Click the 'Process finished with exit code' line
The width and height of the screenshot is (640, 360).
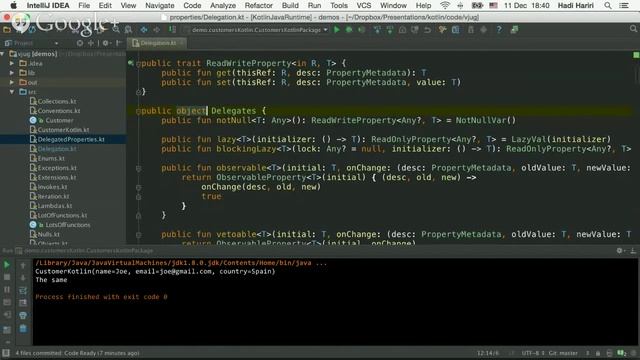[101, 297]
